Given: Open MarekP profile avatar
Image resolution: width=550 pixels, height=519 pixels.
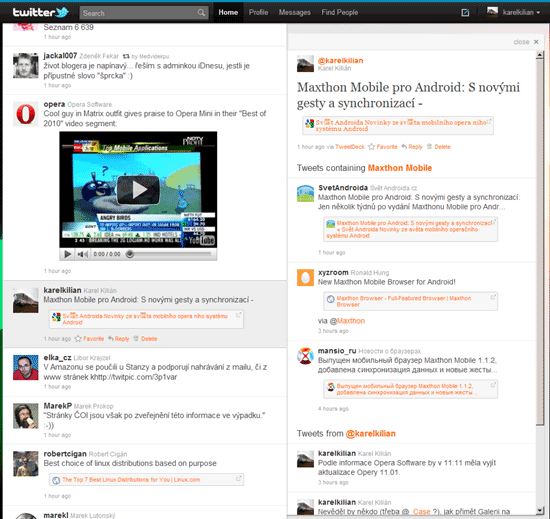Looking at the screenshot, I should [x=26, y=416].
